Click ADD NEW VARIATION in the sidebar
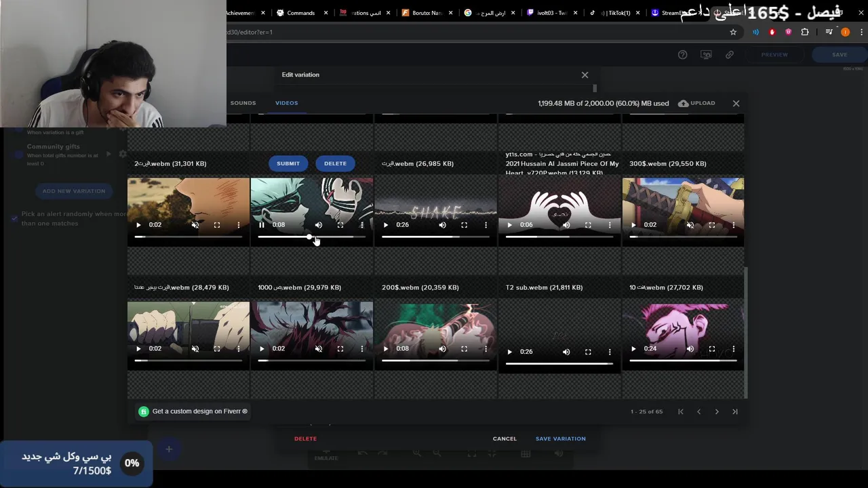The width and height of the screenshot is (868, 488). pos(74,191)
